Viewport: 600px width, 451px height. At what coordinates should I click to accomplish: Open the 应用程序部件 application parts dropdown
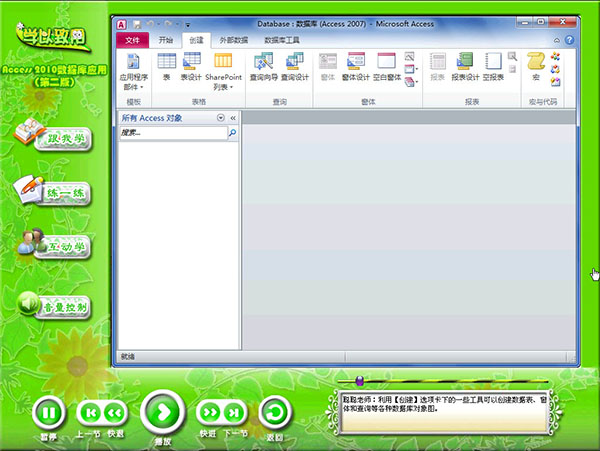click(133, 72)
